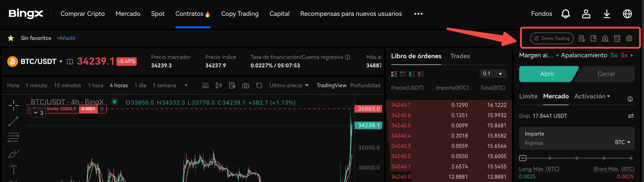The image size is (644, 182).
Task: Select the Límite order tab
Action: [528, 96]
